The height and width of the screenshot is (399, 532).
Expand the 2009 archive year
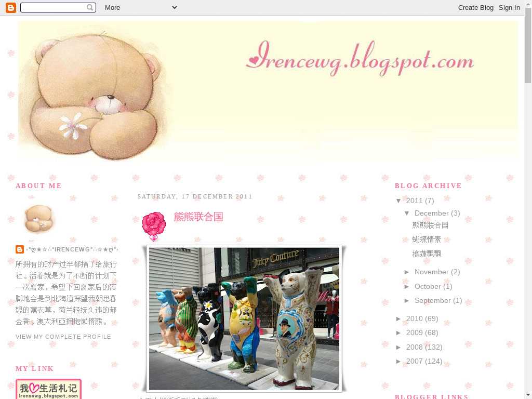point(398,333)
